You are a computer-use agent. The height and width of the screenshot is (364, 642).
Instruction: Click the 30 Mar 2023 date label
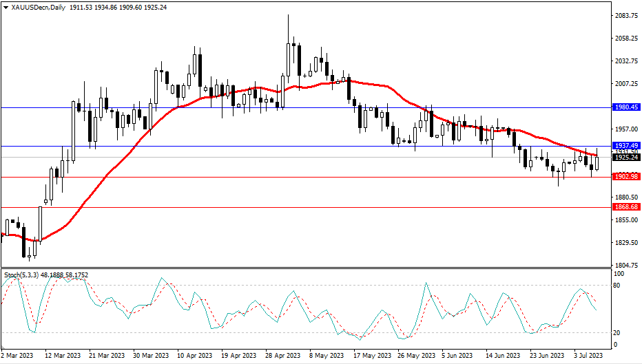[151, 356]
